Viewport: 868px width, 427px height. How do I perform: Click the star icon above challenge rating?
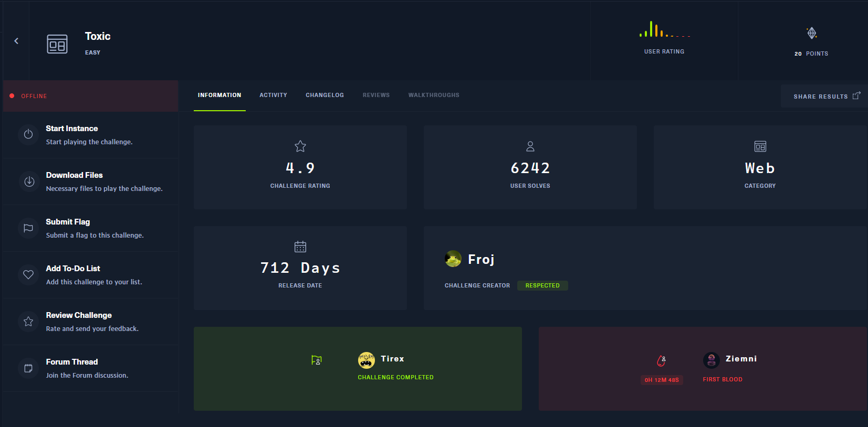300,146
